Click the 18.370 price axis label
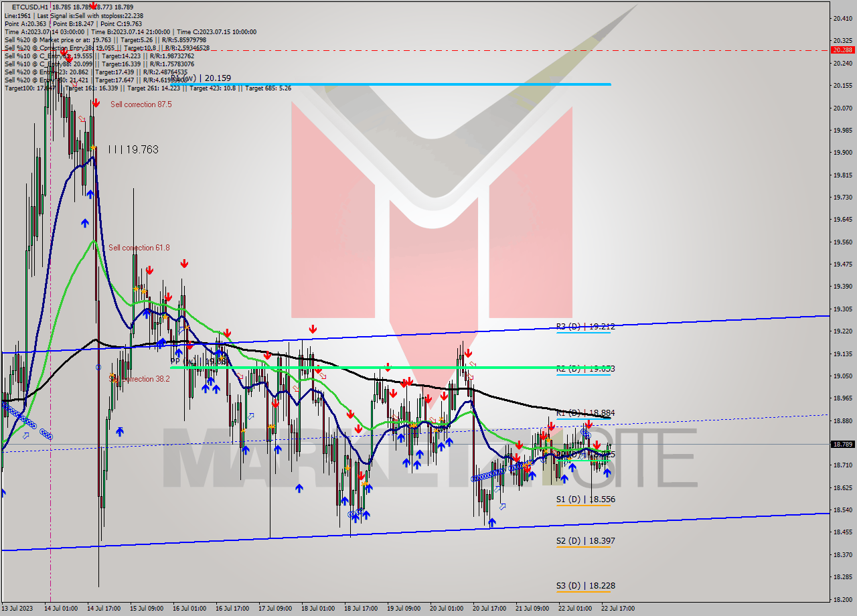This screenshot has height=616, width=857. [842, 554]
